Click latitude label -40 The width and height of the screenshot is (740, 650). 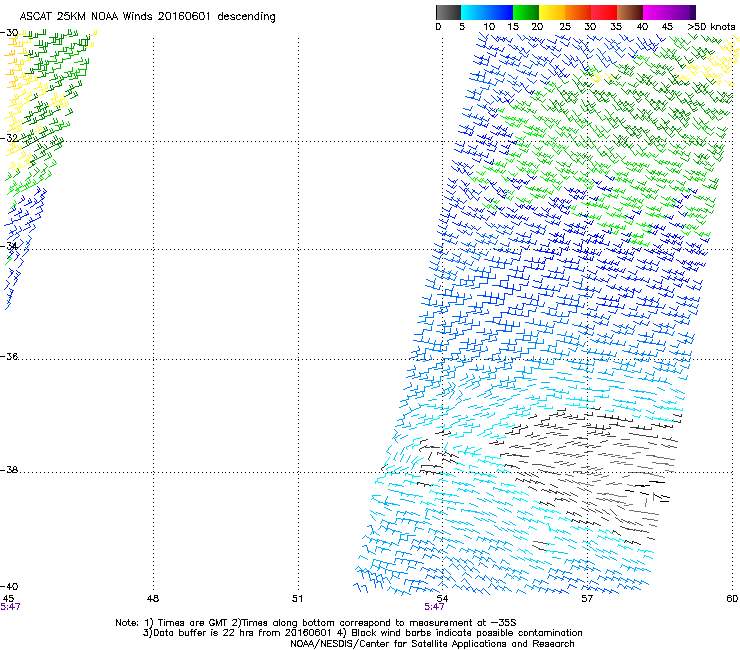tap(9, 586)
